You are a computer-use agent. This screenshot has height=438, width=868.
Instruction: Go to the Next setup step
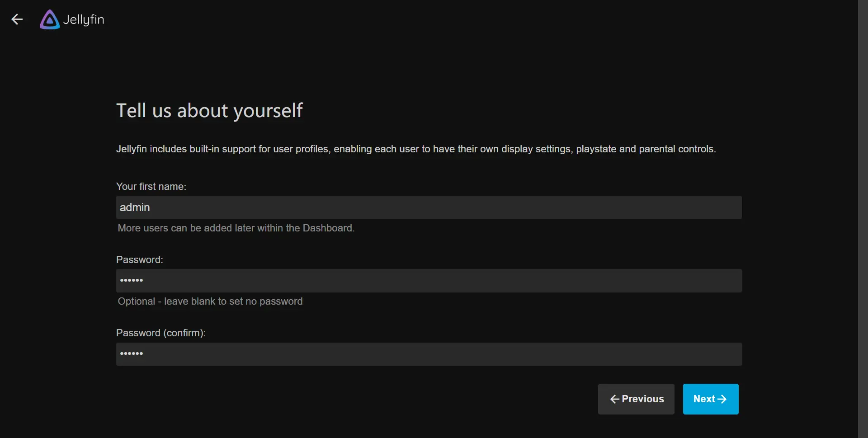click(710, 399)
